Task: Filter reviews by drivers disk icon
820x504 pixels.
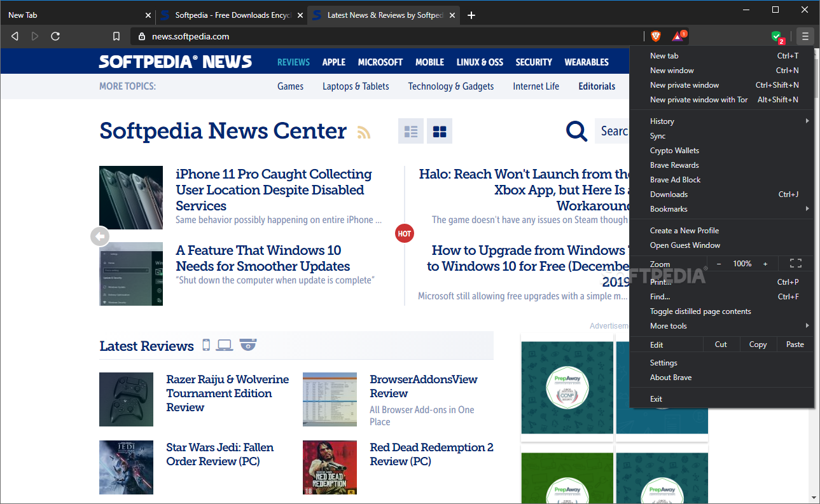Action: (x=248, y=344)
